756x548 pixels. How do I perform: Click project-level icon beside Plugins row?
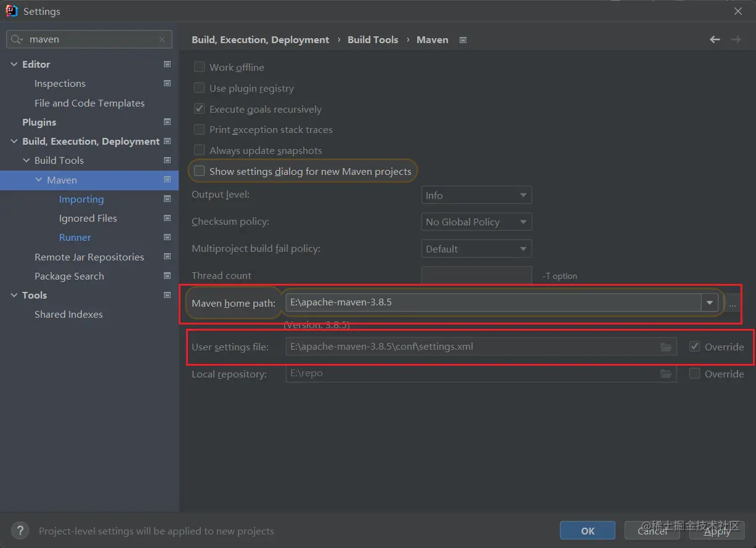coord(167,122)
